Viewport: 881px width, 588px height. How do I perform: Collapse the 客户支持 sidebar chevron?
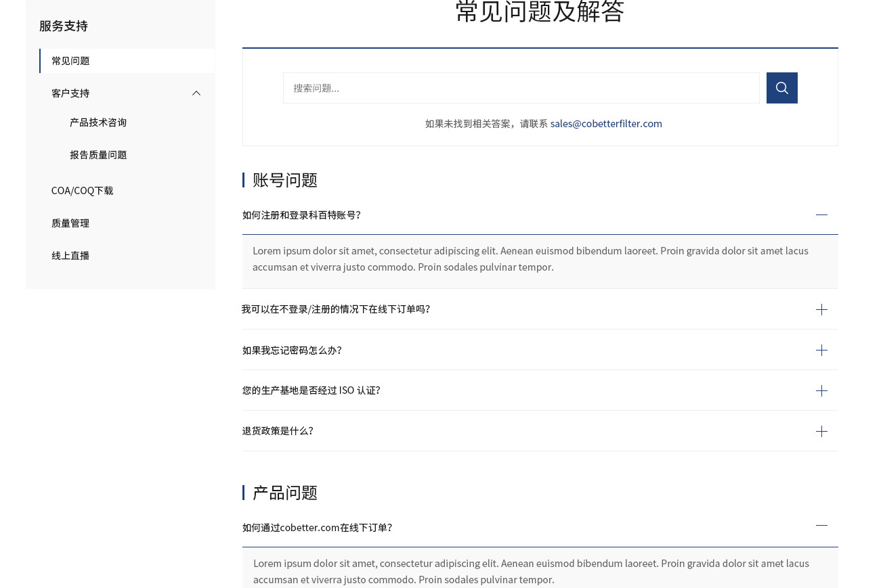(196, 93)
